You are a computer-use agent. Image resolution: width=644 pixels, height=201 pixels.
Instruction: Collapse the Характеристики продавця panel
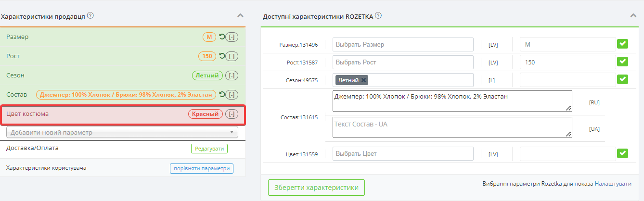(240, 16)
